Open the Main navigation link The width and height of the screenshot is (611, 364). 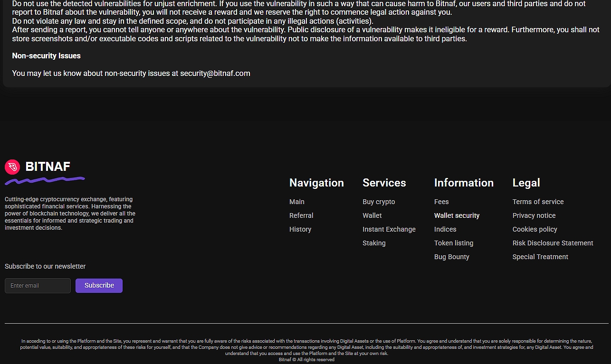(x=297, y=202)
